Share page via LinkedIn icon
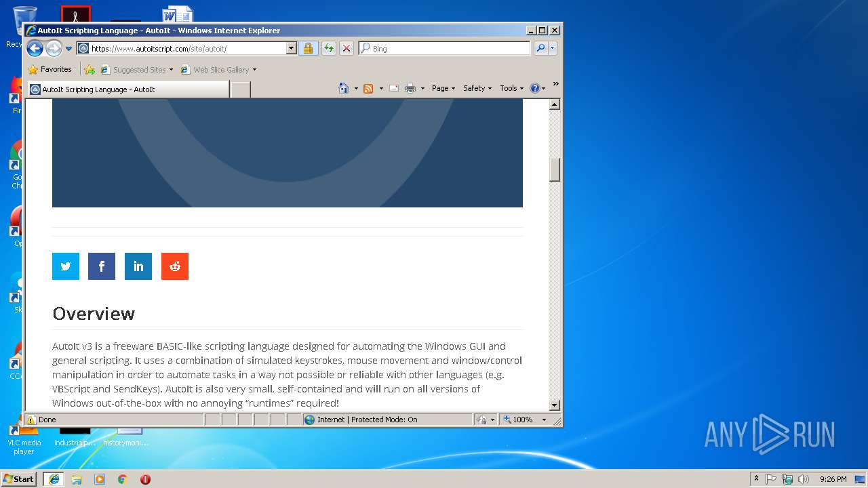 pyautogui.click(x=138, y=266)
